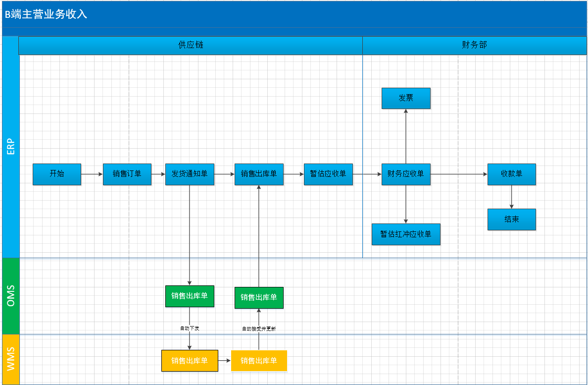Click the OMS swimlane label

(x=11, y=296)
